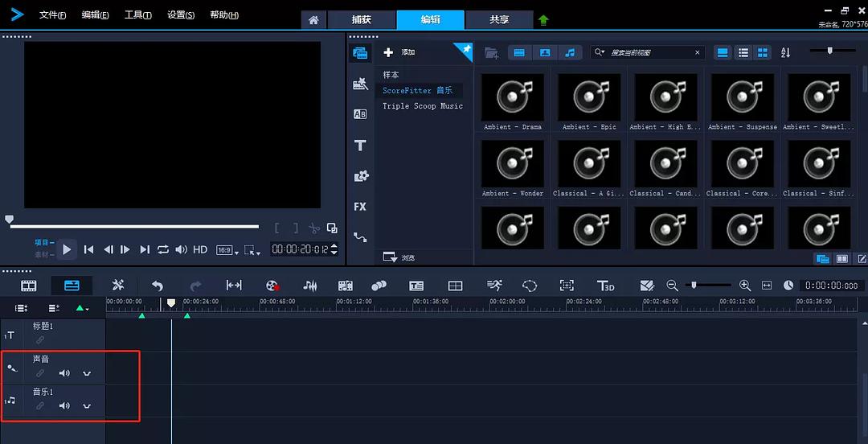Open the Multi-Camera Editor grid icon
This screenshot has width=868, height=444.
pos(455,286)
